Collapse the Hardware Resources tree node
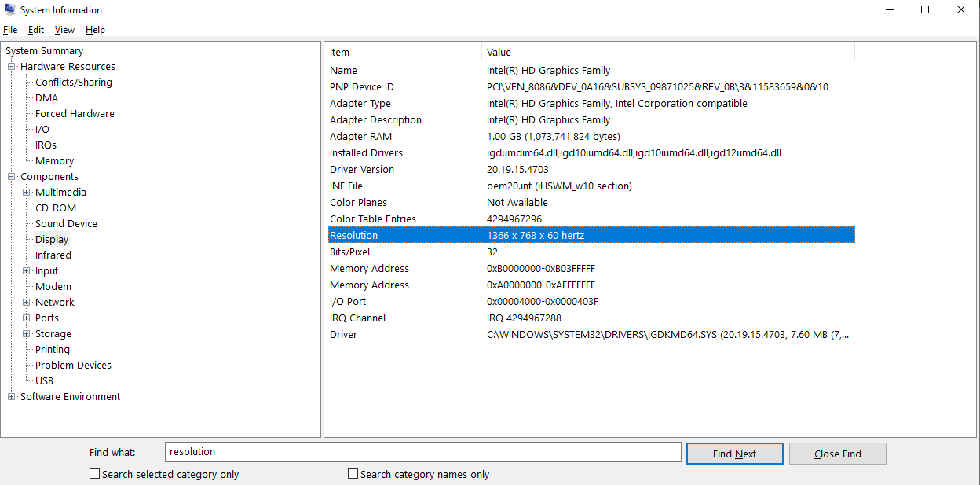 [12, 67]
